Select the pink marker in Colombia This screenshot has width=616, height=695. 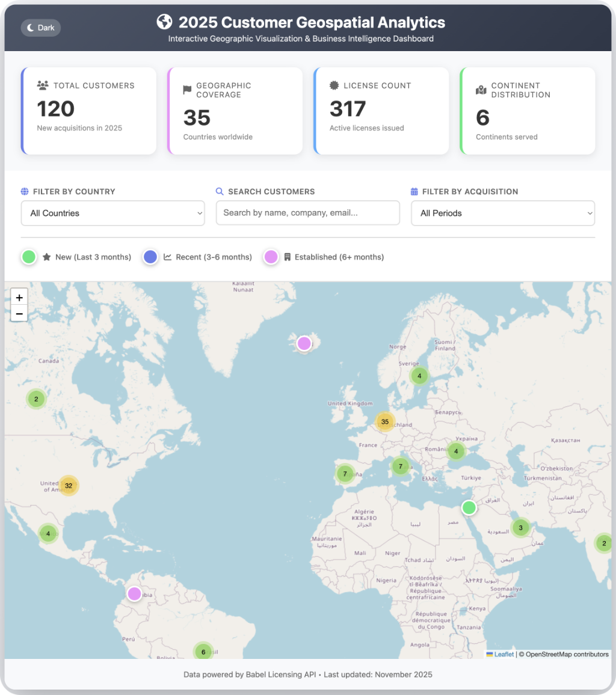(x=134, y=593)
